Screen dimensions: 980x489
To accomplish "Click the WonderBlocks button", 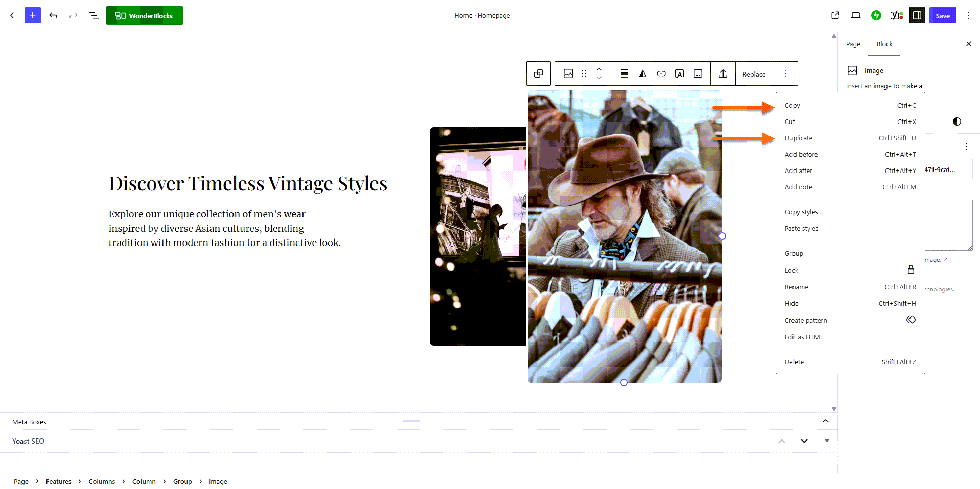I will [x=145, y=15].
